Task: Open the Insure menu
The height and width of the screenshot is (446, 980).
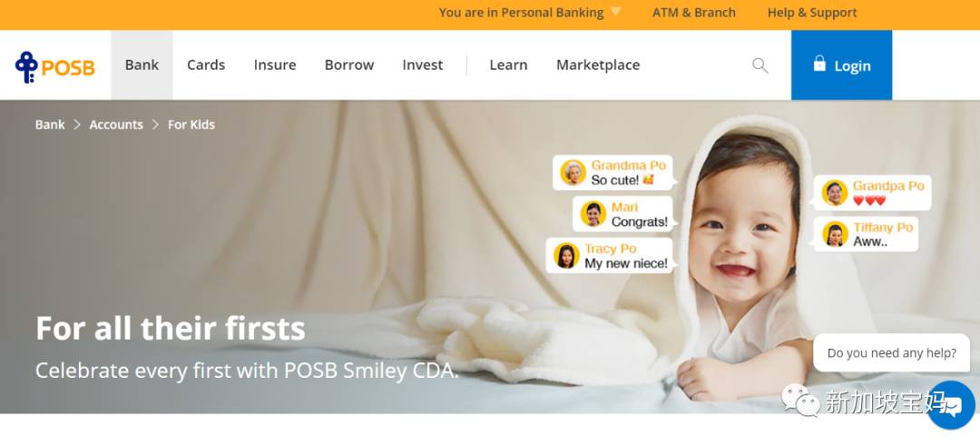Action: (x=275, y=65)
